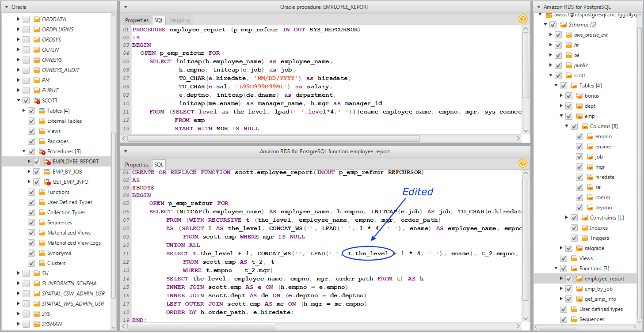Select the Sequences node in PostgreSQL tree
Screen dimensions: 644x333
(592, 319)
